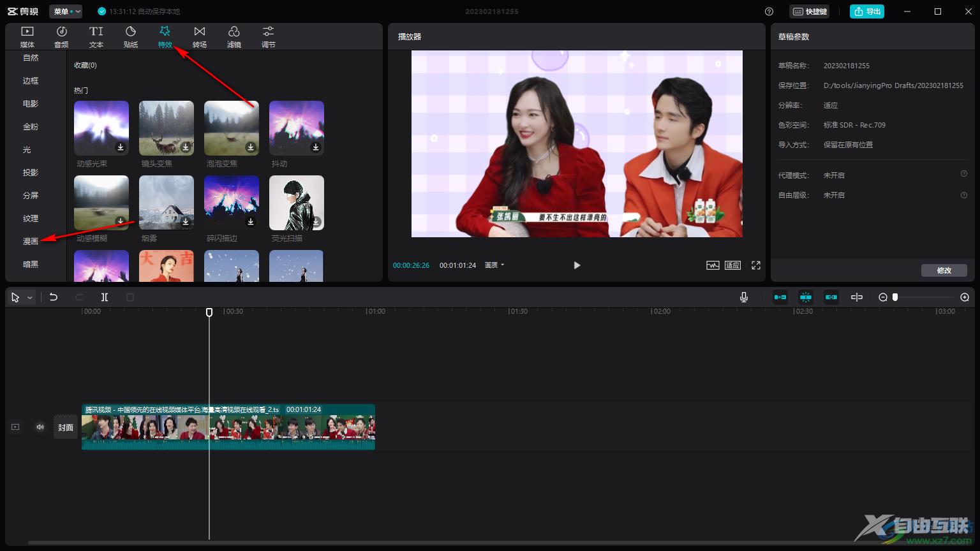Undo the last action

(x=54, y=297)
